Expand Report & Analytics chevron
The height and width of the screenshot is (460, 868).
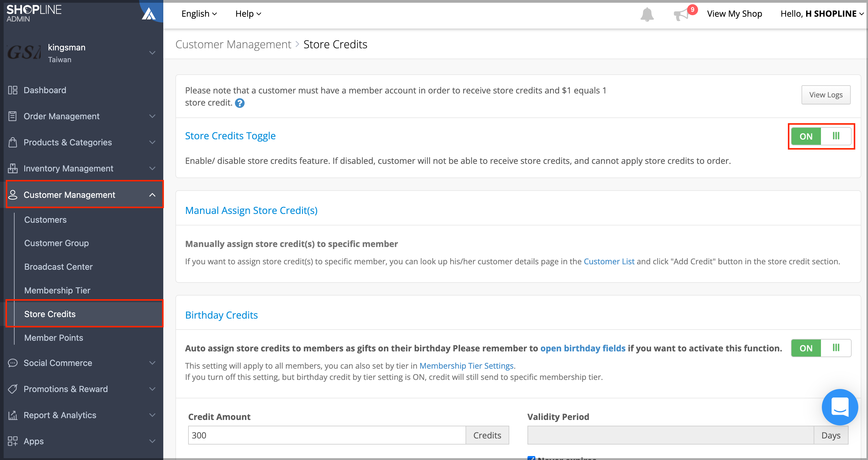152,415
